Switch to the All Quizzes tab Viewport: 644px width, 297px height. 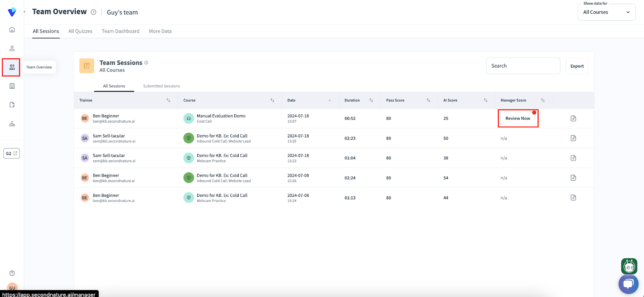80,31
